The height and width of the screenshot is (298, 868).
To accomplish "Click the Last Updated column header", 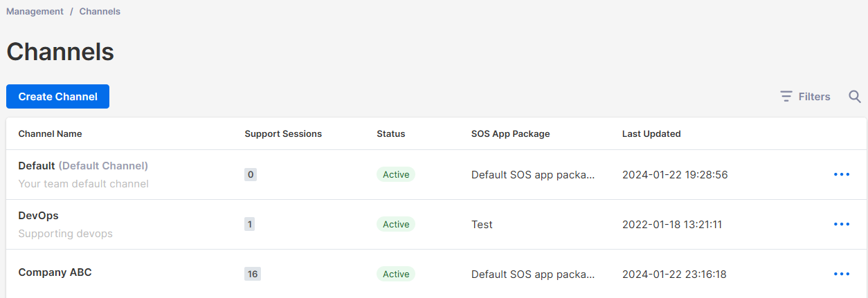I will coord(651,133).
